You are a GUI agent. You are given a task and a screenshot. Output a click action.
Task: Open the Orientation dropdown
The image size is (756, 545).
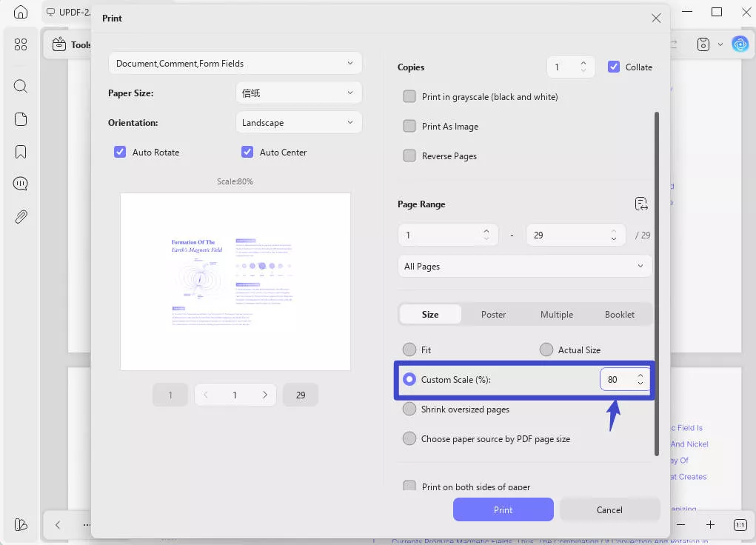point(298,122)
